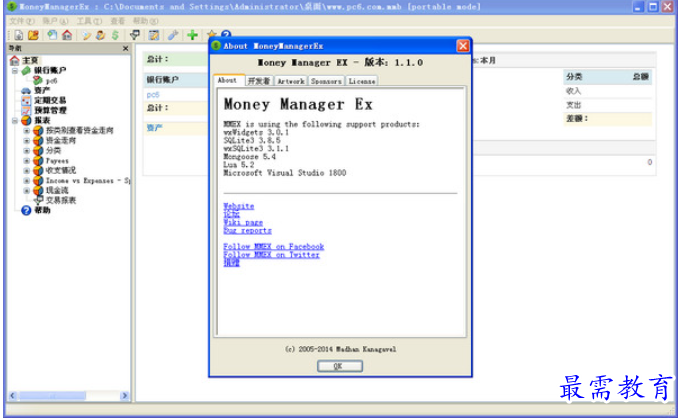
Task: Open the category organizer toolbar icon
Action: [86, 35]
